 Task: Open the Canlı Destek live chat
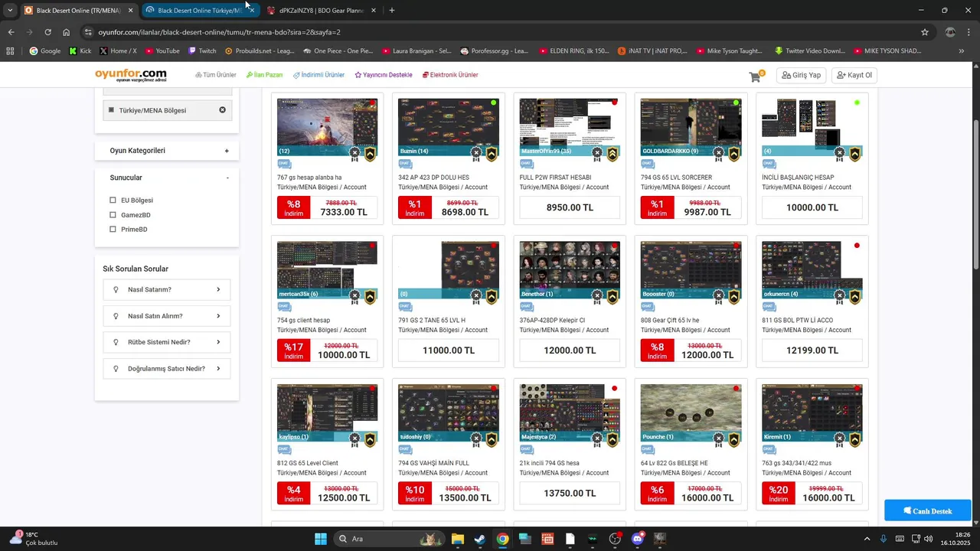pos(928,510)
